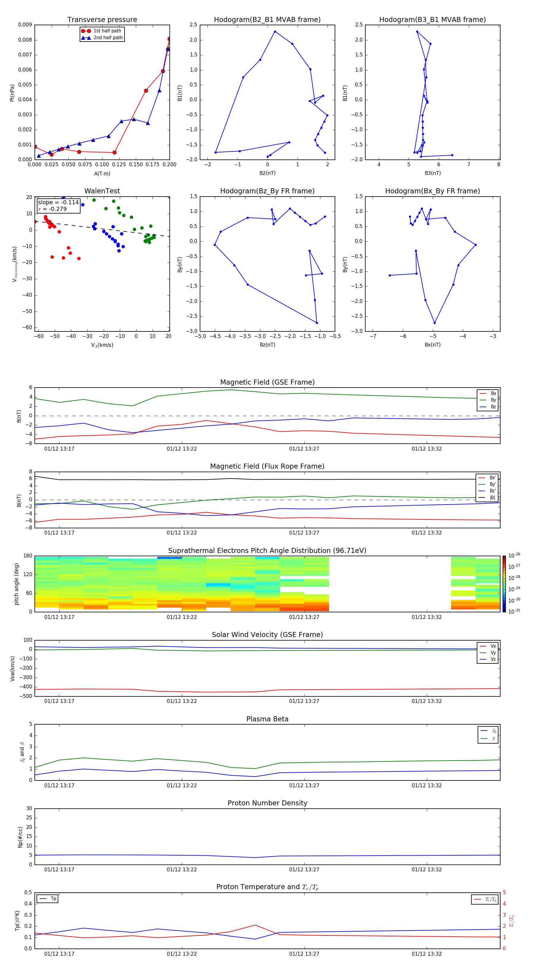Click the '01/12 13:22' tick under GSE magnetic field
The image size is (535, 980).
click(x=182, y=449)
